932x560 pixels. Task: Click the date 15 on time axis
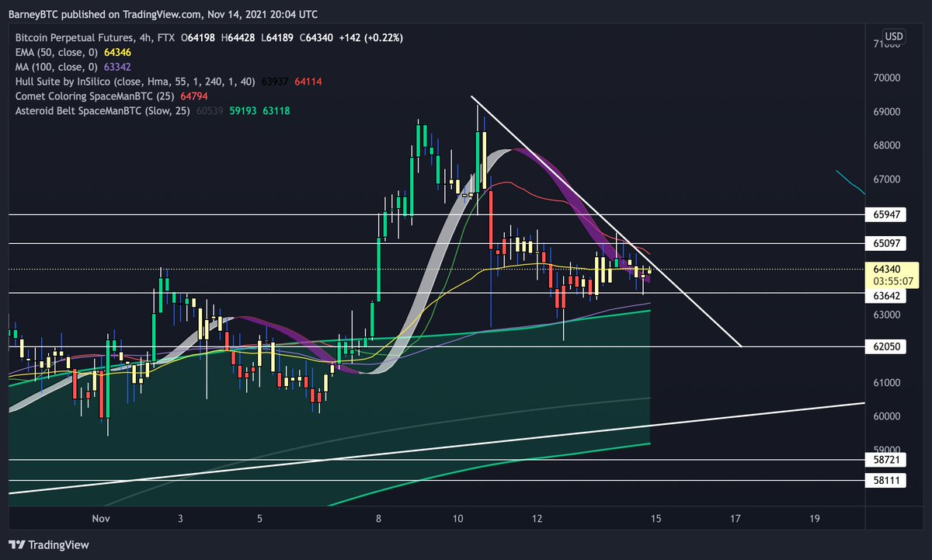pyautogui.click(x=656, y=518)
